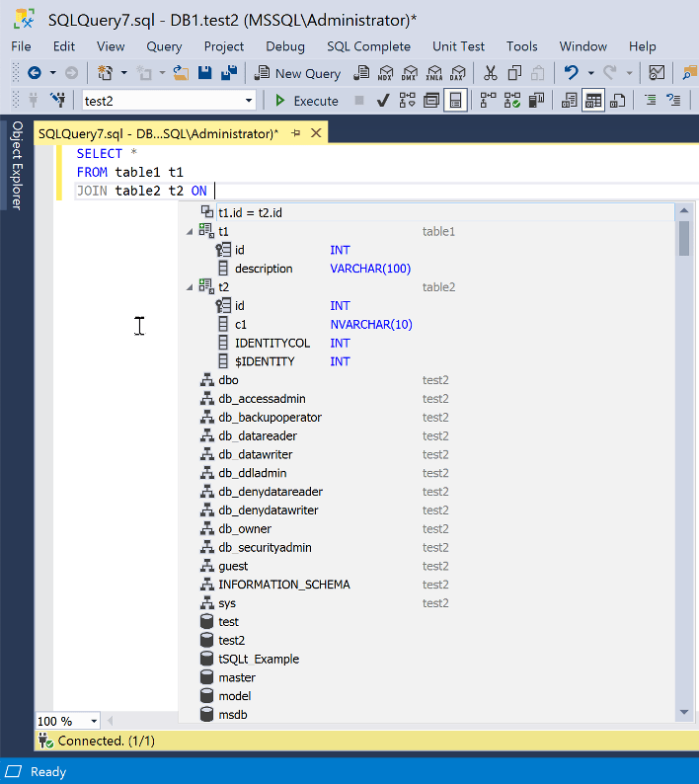
Task: Toggle the tab pin icon
Action: pyautogui.click(x=296, y=133)
